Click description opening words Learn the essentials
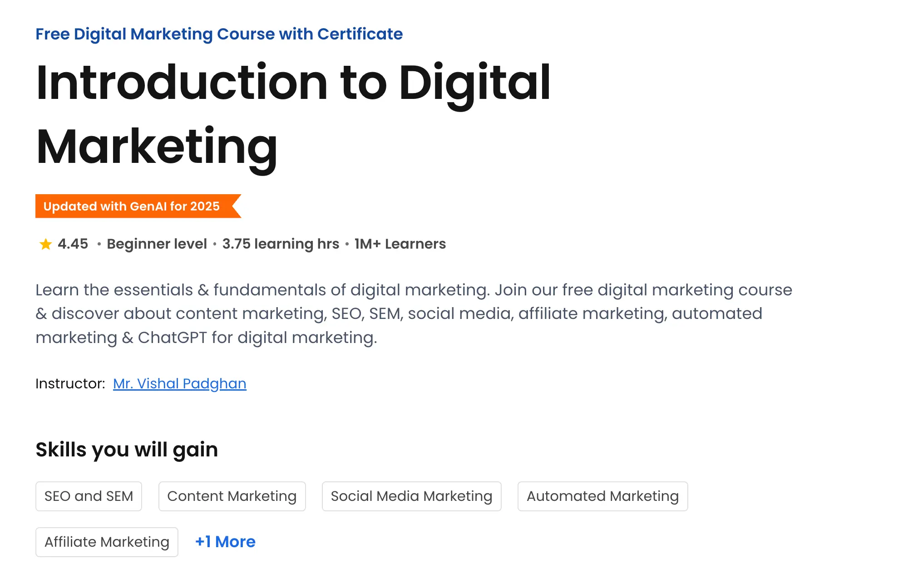Screen dimensions: 908x588 coord(114,290)
